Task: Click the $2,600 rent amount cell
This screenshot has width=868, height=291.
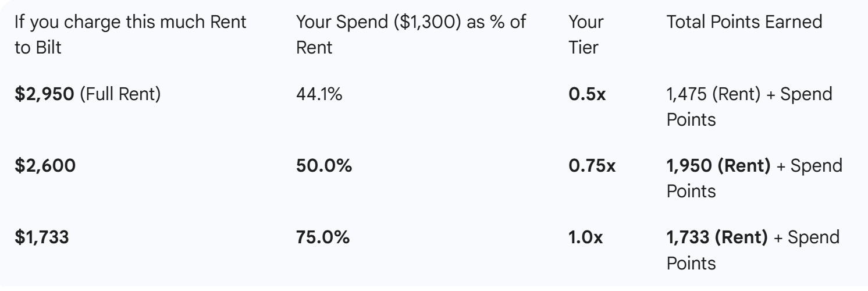Action: [44, 166]
